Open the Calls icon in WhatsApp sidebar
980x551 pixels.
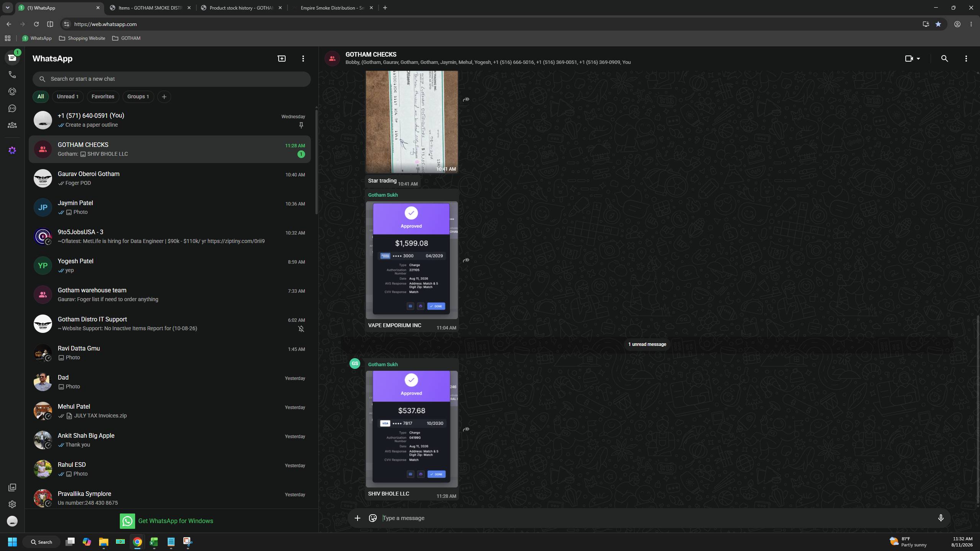coord(12,75)
